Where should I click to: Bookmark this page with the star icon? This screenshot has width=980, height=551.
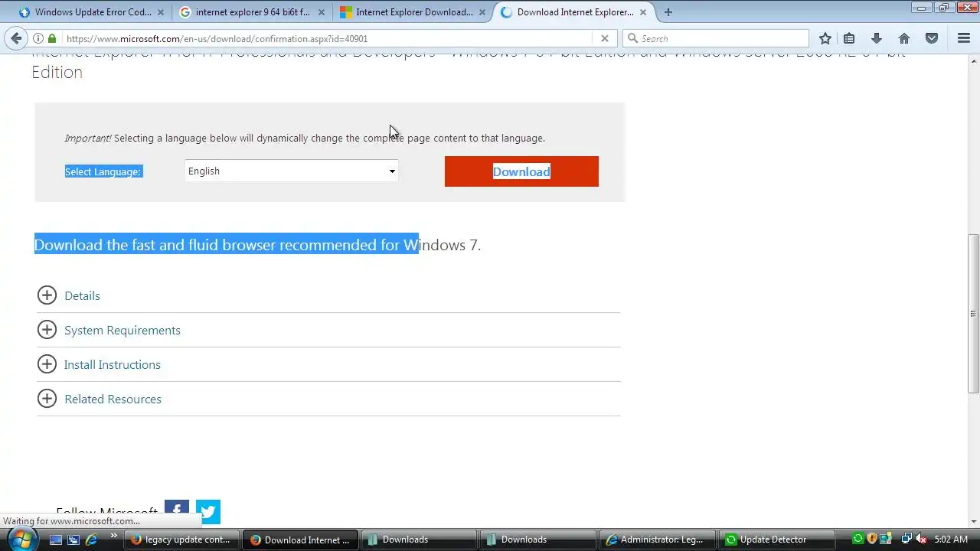tap(825, 38)
